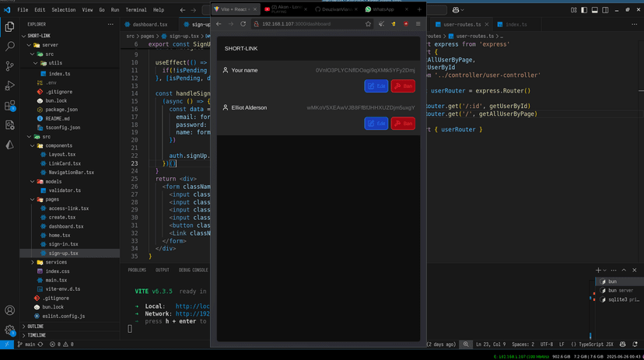The width and height of the screenshot is (644, 360).
Task: Click the Copilot icon in the title bar
Action: [456, 10]
